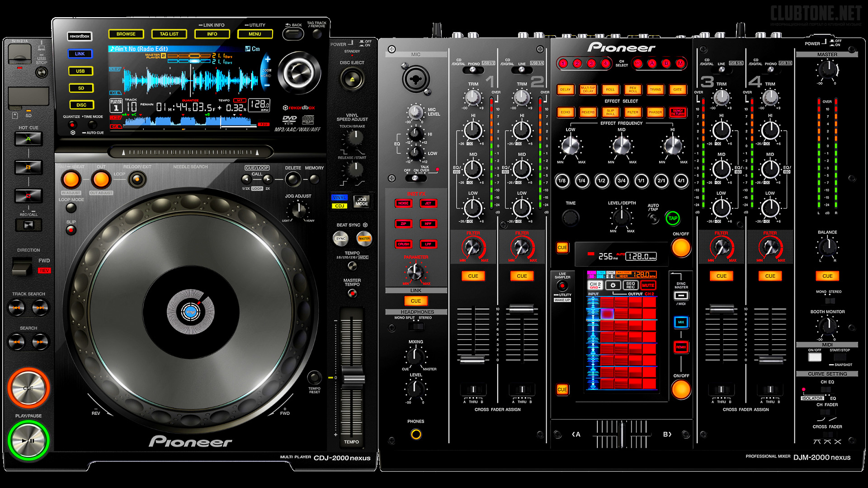Select the GATE beat effect
The height and width of the screenshot is (488, 868).
678,89
